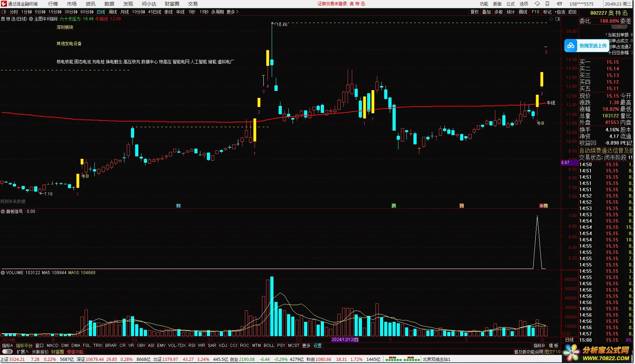Select 周线 weekly period
Screen dimensions: 635x364
click(x=113, y=12)
